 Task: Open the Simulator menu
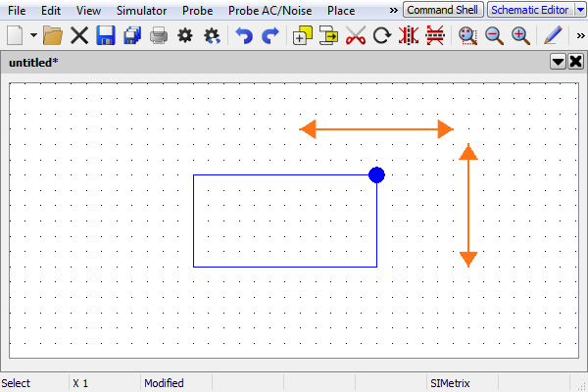coord(141,10)
